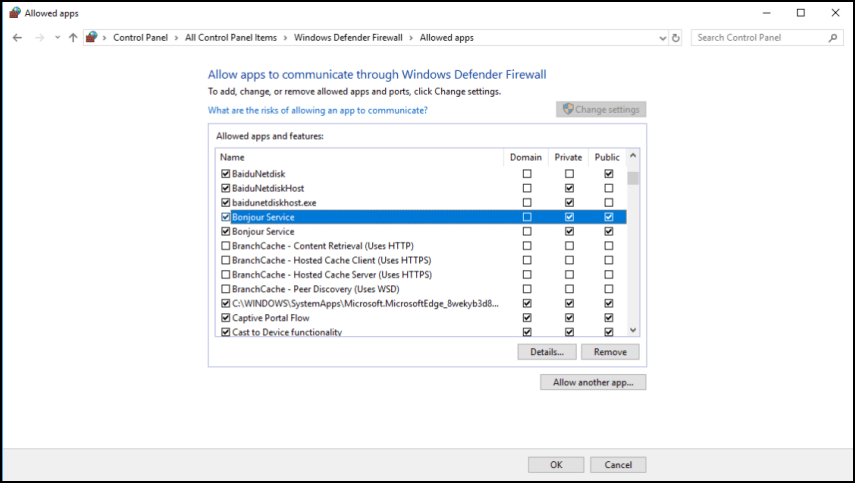Toggle Public checkbox for BaiduNetdiskHost
The width and height of the screenshot is (855, 483).
click(609, 188)
